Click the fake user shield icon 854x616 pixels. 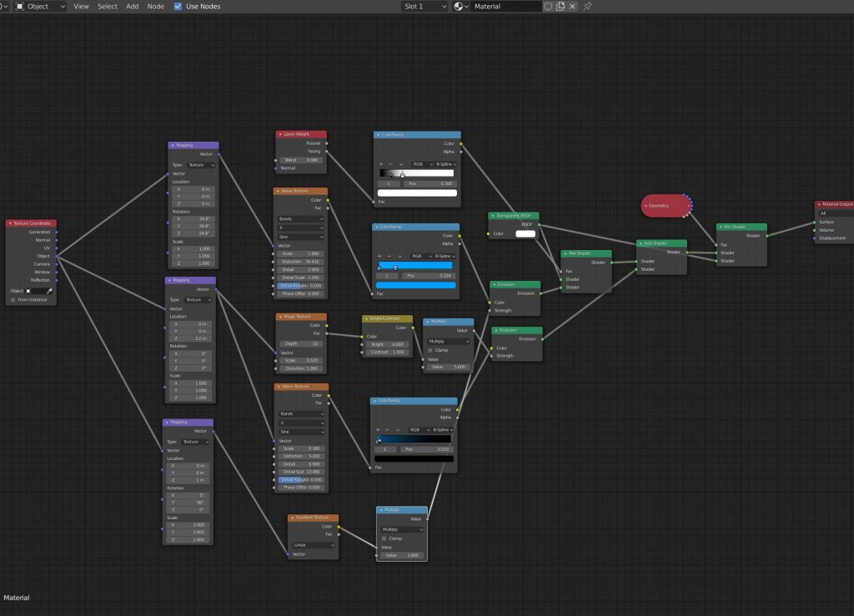pyautogui.click(x=548, y=6)
